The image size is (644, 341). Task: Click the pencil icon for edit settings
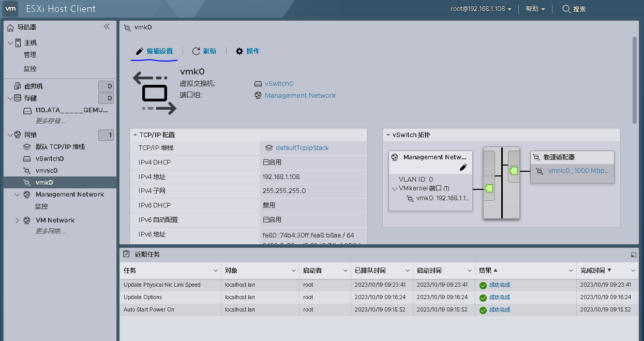click(x=139, y=51)
